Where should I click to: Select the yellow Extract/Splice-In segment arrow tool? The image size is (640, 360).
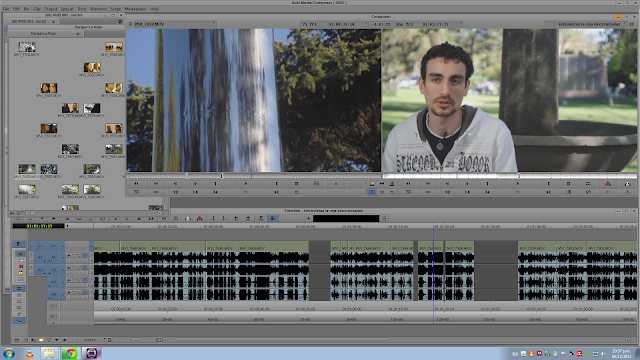[x=20, y=260]
